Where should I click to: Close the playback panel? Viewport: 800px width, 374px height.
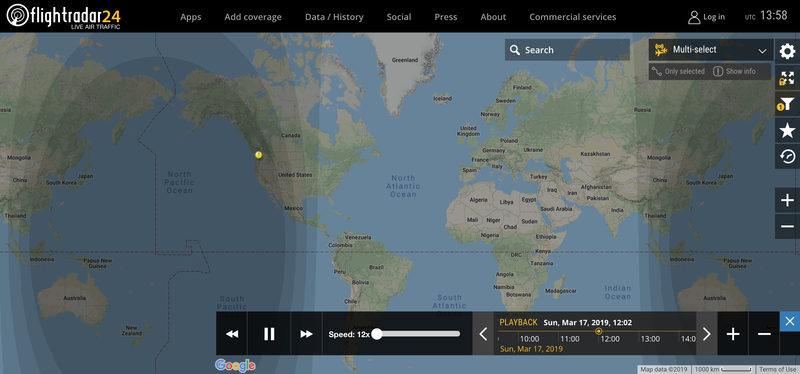pos(790,321)
